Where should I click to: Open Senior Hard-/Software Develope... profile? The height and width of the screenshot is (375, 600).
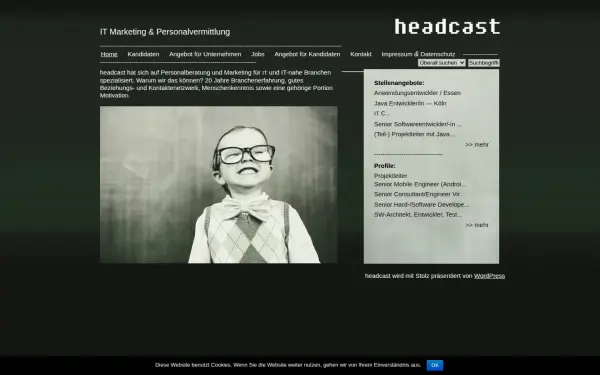pos(422,205)
